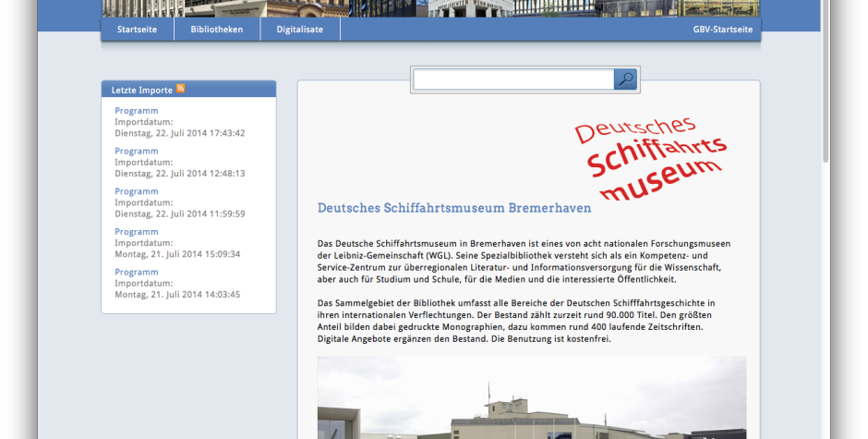Click the date Dienstag, 22. Juli 2014 12:48:13
This screenshot has height=439, width=868.
coord(180,174)
